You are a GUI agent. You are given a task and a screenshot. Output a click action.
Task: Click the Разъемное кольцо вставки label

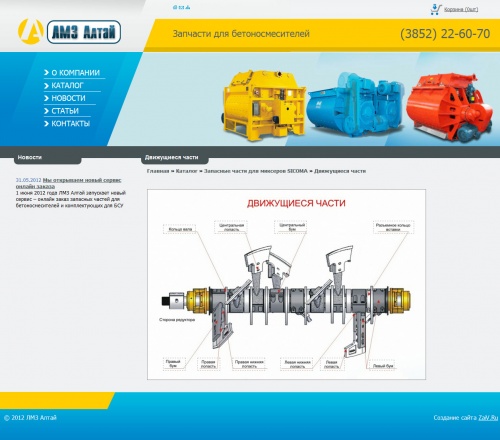click(393, 227)
